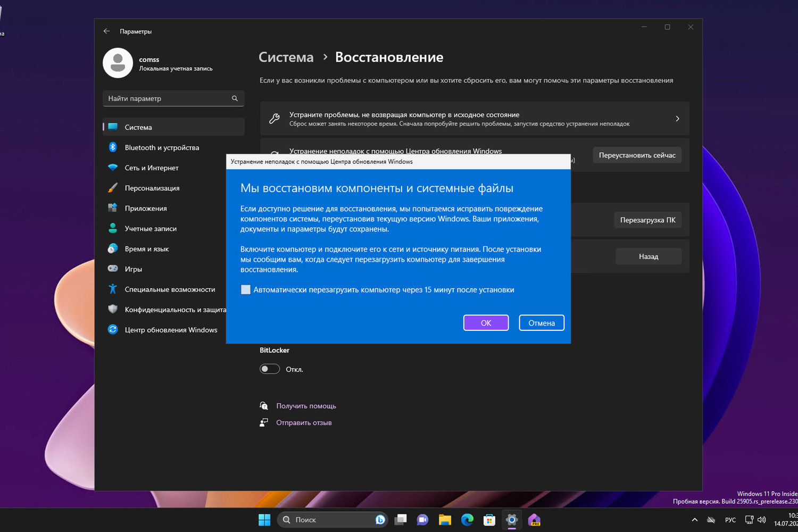798x532 pixels.
Task: Confirm the repair dialog with OK
Action: point(486,323)
